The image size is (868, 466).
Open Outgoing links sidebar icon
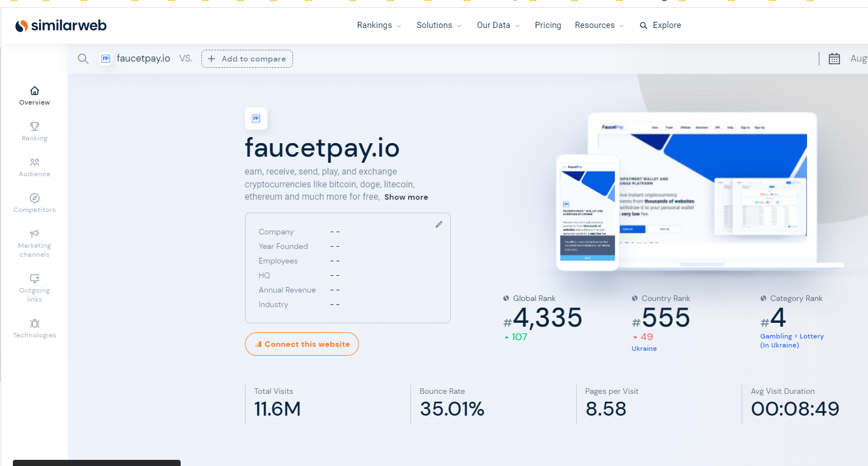pos(35,279)
